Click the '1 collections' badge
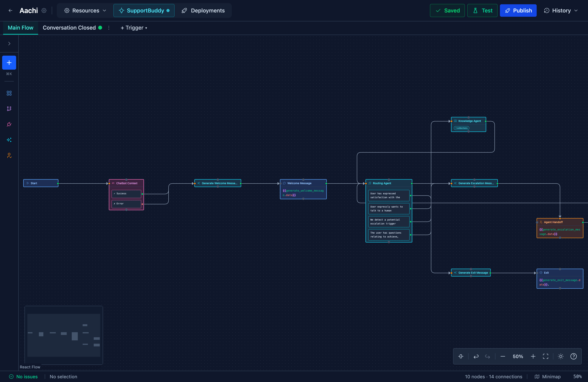The height and width of the screenshot is (382, 588). [x=461, y=128]
